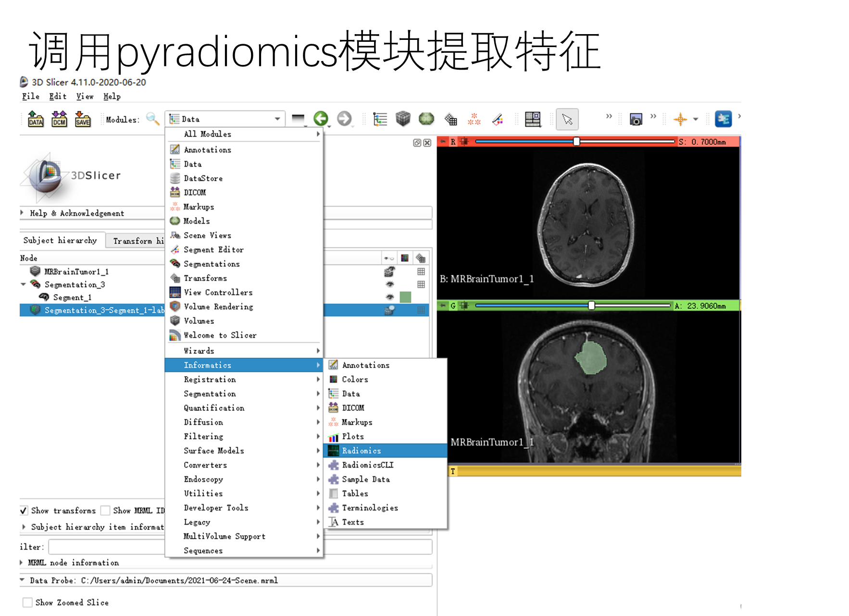Open the Extensions Manager blue icon

pyautogui.click(x=723, y=119)
